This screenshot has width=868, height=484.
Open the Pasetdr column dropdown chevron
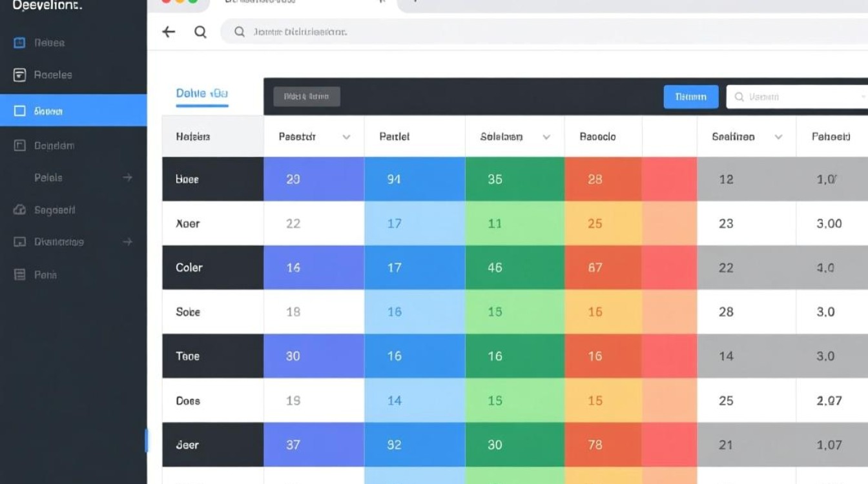click(346, 137)
